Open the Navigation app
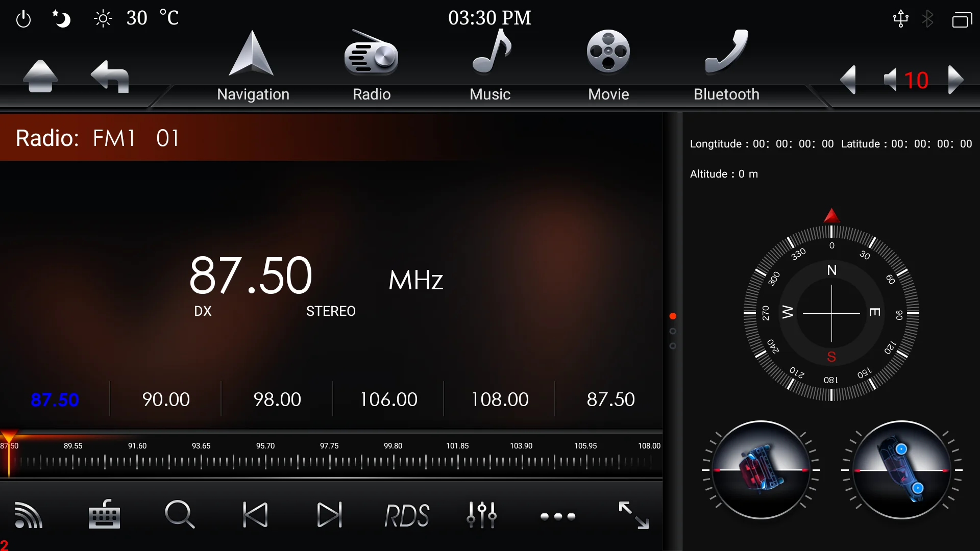This screenshot has height=551, width=980. point(253,66)
